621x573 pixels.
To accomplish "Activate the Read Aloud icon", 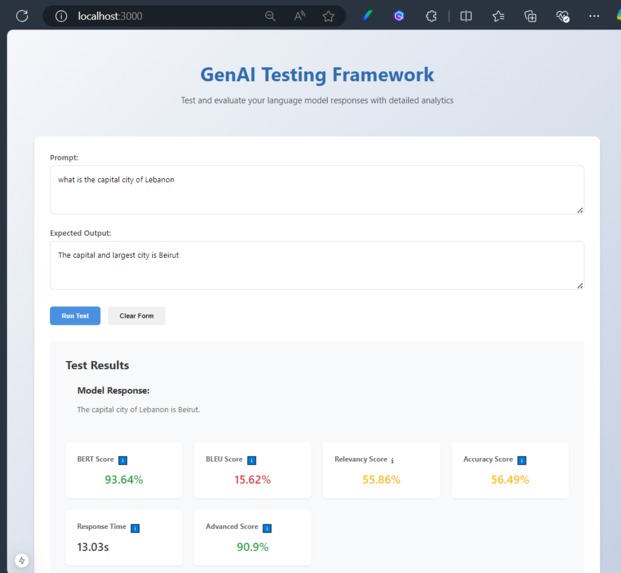I will (x=300, y=16).
